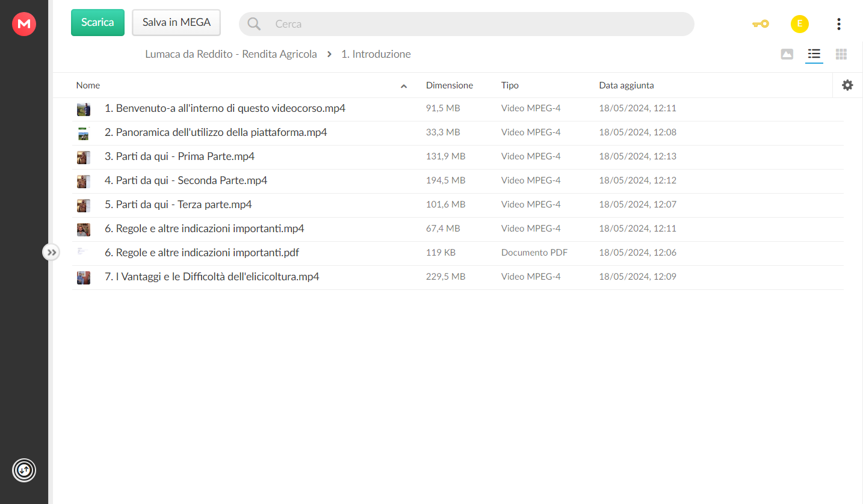The height and width of the screenshot is (504, 863).
Task: Sort files by Tipo column
Action: click(510, 85)
